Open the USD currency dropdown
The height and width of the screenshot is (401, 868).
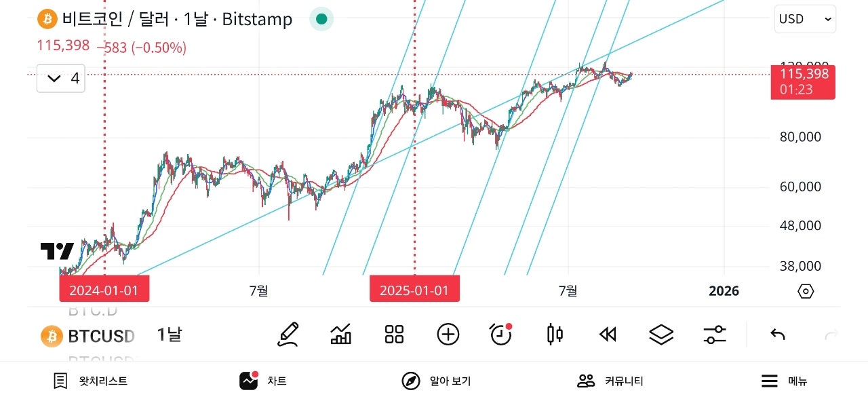click(x=805, y=19)
